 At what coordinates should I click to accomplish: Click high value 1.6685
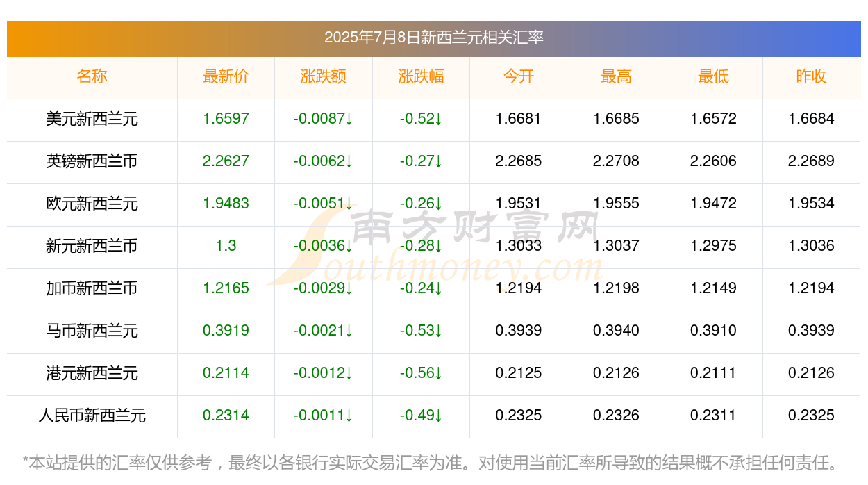tap(616, 119)
